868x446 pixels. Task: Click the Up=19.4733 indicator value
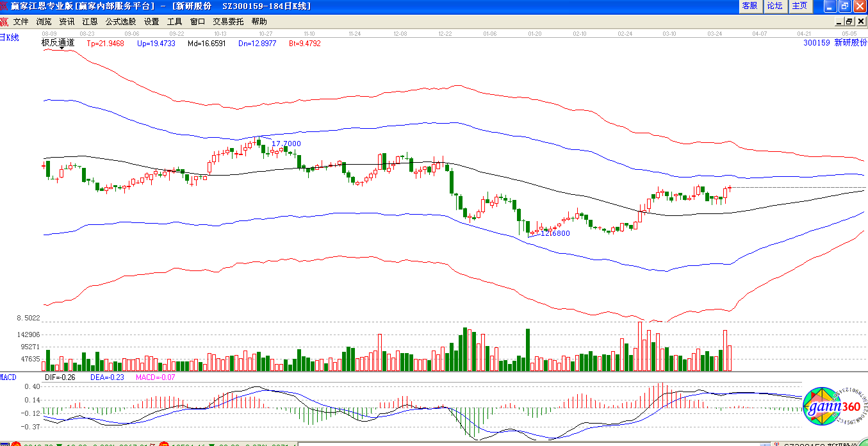(x=157, y=44)
